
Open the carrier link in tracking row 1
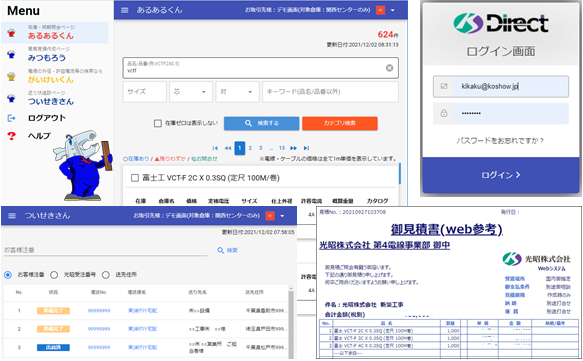click(x=142, y=310)
